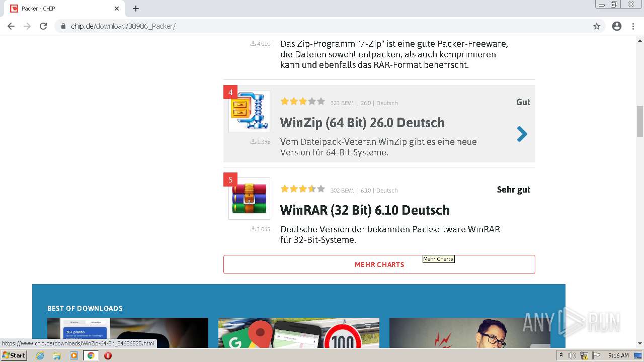
Task: Click the browser back arrow
Action: point(11,26)
